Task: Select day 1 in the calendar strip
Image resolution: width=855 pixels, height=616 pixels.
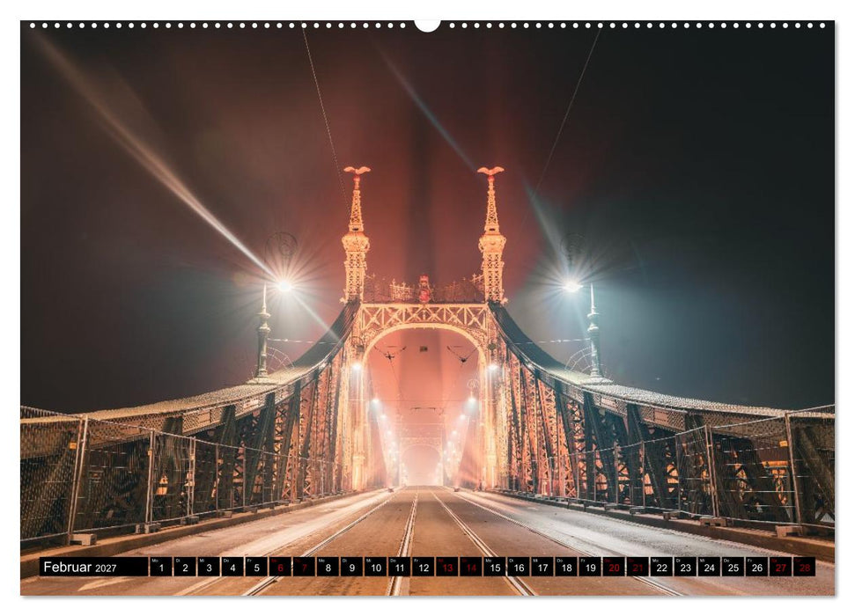Action: pyautogui.click(x=160, y=567)
